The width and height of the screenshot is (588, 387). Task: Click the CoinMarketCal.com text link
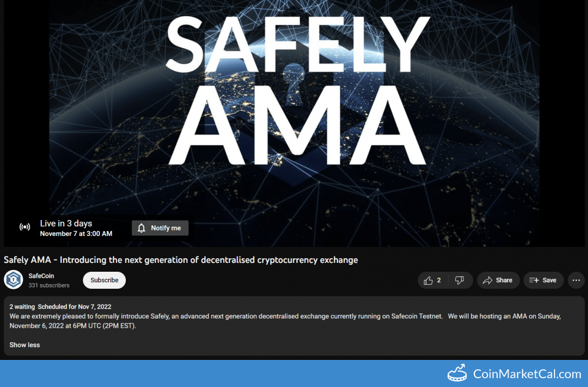point(527,374)
